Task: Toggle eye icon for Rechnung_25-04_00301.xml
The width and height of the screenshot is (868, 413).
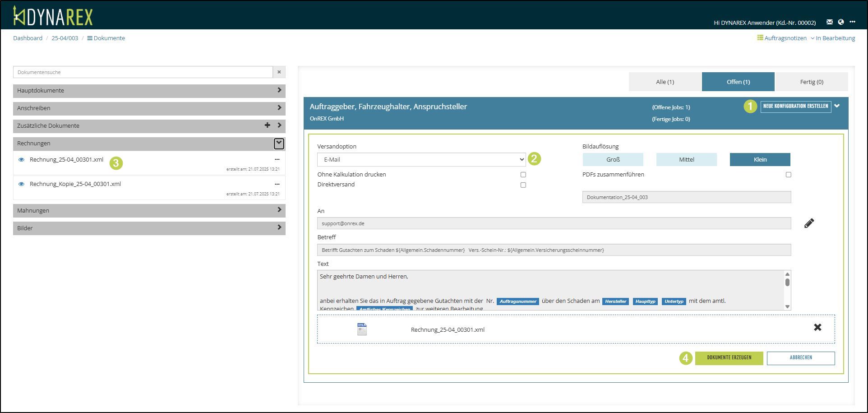Action: tap(21, 160)
